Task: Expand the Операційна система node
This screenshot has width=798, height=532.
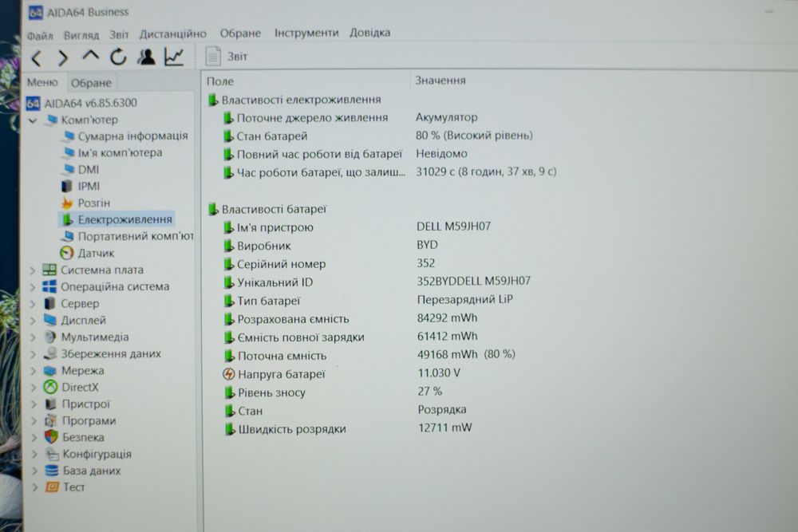Action: pos(33,287)
